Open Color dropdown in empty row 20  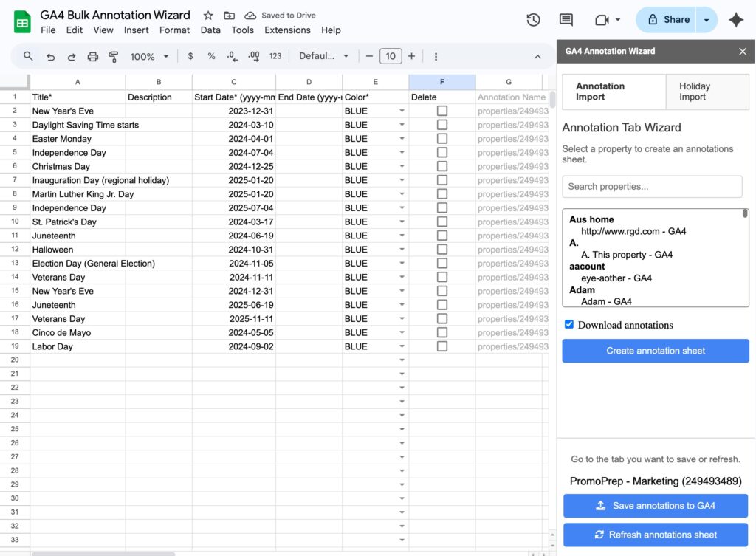pos(402,360)
